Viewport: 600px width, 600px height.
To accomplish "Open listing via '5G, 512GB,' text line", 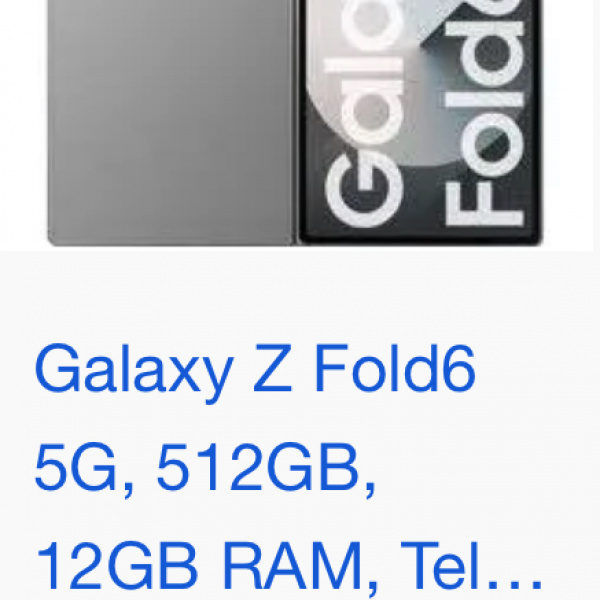I will point(205,469).
